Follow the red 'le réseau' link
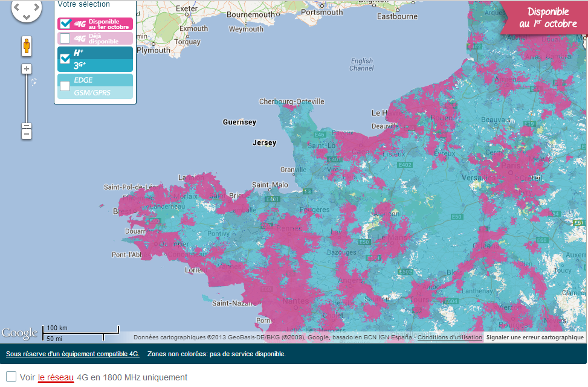The width and height of the screenshot is (588, 387). click(56, 377)
